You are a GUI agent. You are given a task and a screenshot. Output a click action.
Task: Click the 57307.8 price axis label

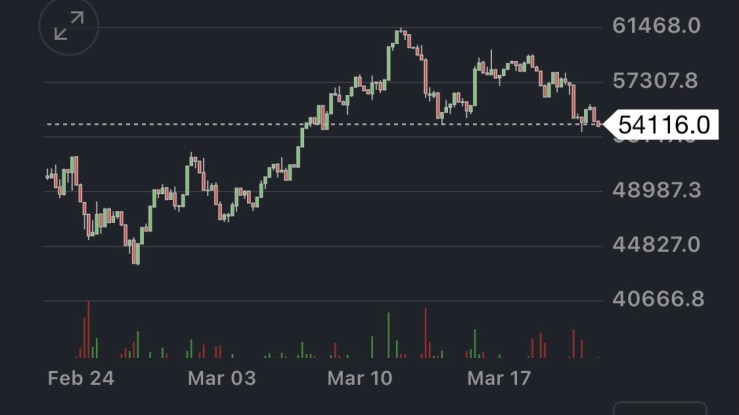[x=656, y=81]
